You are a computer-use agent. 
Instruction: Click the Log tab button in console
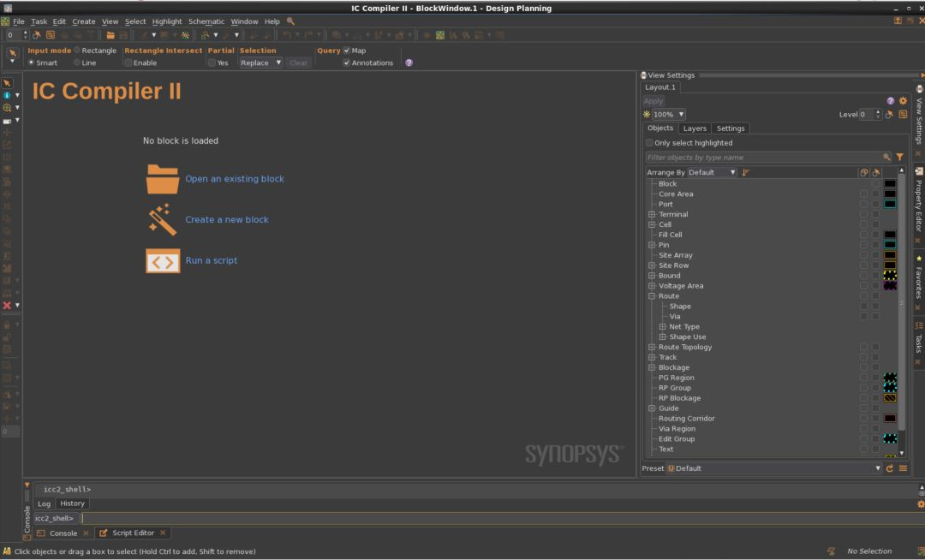tap(45, 503)
